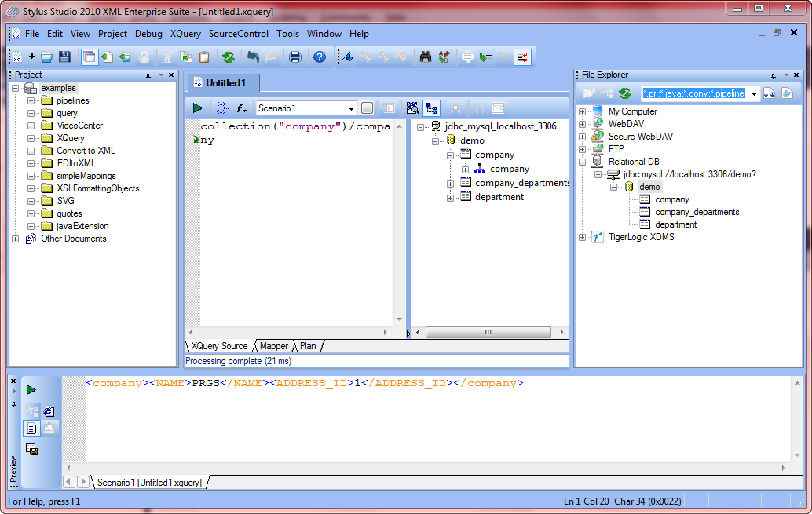Screen dimensions: 812x514
Task: Click the schema pane horizontal scrollbar thumb
Action: [488, 332]
